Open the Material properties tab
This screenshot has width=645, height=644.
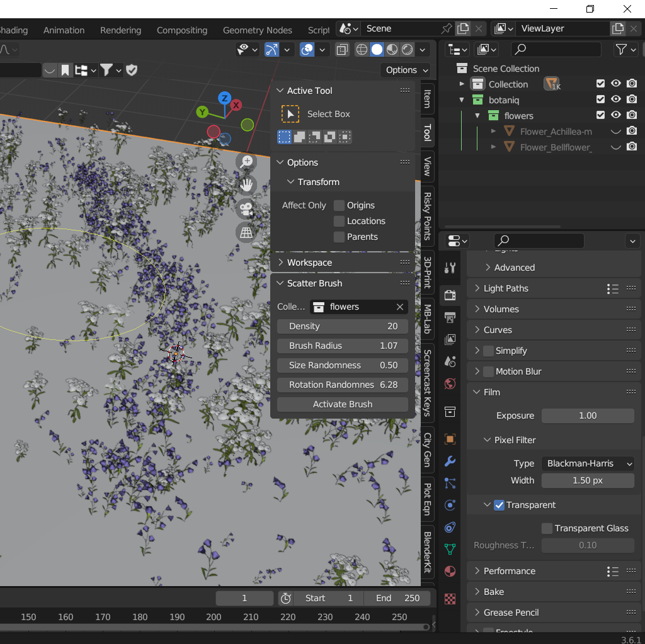point(450,571)
